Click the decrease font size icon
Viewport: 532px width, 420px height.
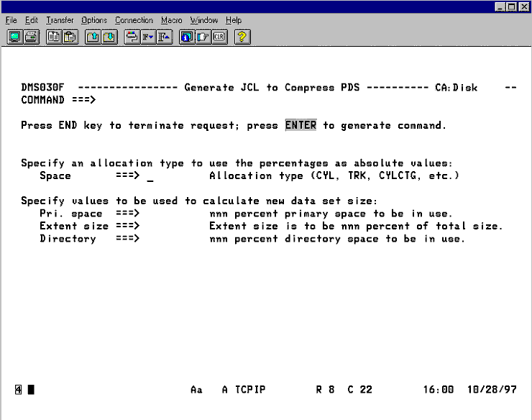[148, 37]
